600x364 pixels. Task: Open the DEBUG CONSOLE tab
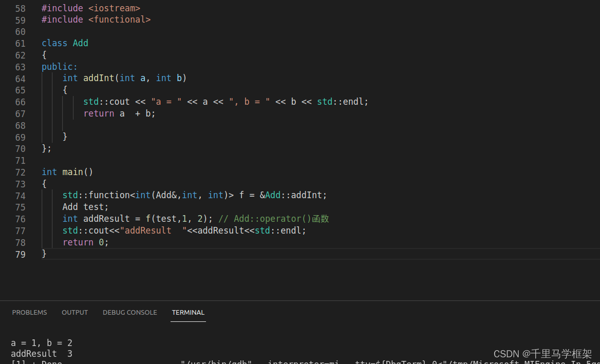pyautogui.click(x=130, y=312)
